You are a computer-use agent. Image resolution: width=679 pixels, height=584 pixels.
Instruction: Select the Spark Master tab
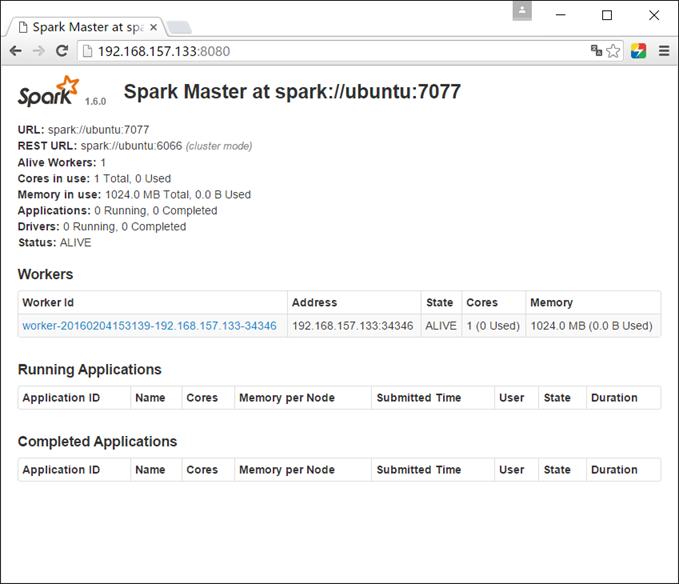click(87, 27)
